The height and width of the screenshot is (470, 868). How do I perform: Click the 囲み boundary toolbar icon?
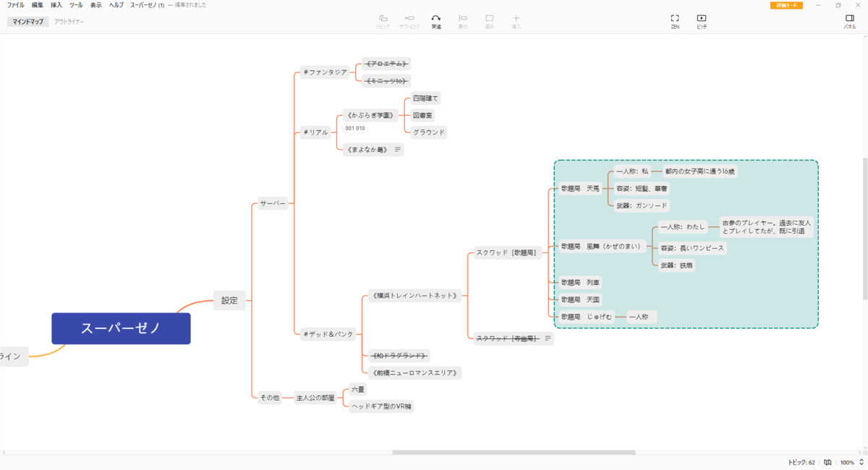tap(490, 21)
